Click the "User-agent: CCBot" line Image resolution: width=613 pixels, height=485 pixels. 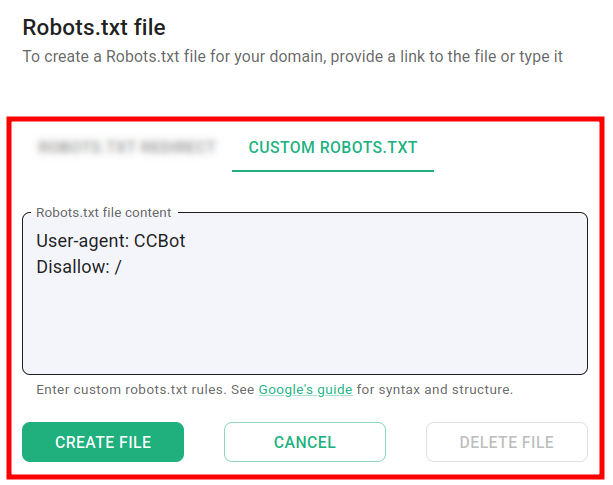110,241
